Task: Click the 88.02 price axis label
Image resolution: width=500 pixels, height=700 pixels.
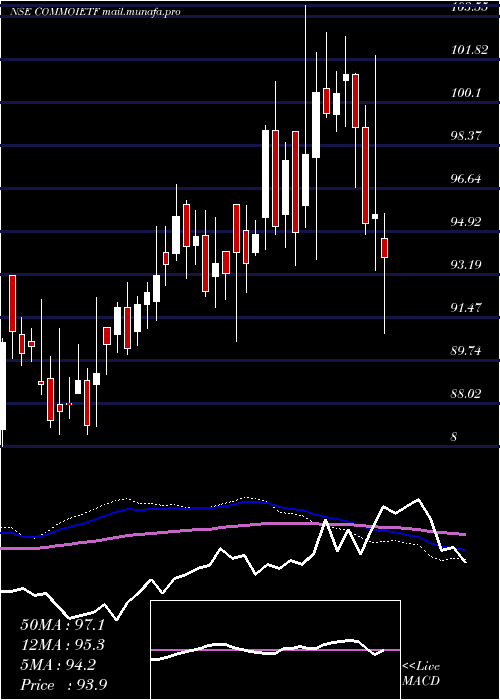Action: point(467,394)
